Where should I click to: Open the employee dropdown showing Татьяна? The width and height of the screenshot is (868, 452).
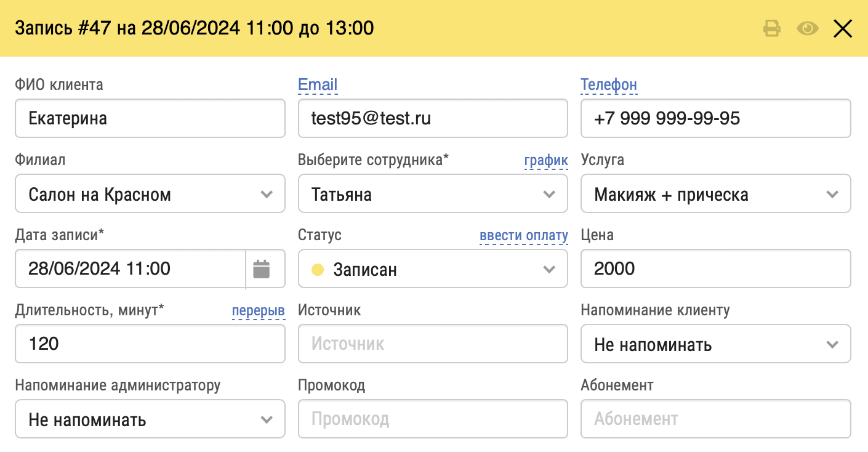click(432, 194)
